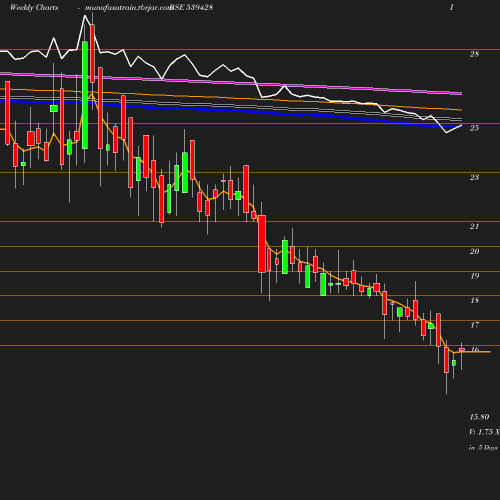Click the 'Weekly Charts' title text

click(x=34, y=8)
